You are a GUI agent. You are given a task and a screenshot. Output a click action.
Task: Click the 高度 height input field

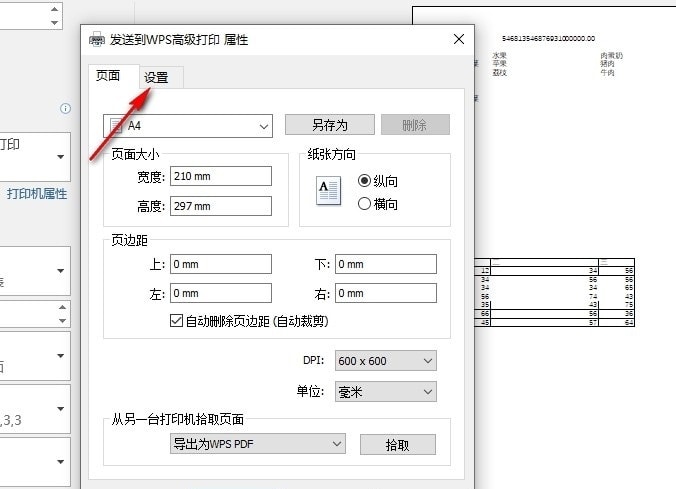tap(219, 206)
